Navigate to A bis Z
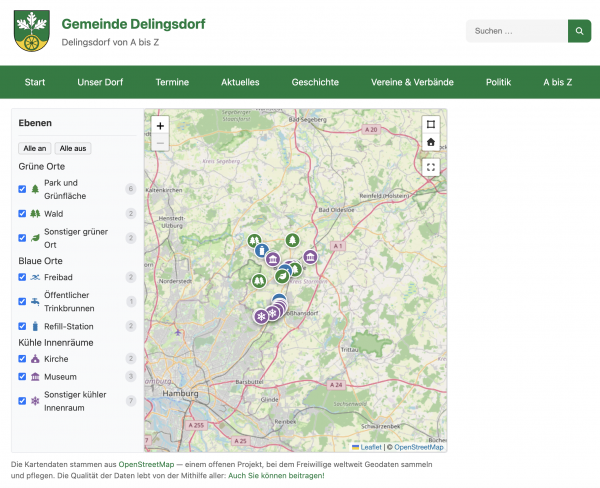The image size is (600, 488). tap(558, 82)
